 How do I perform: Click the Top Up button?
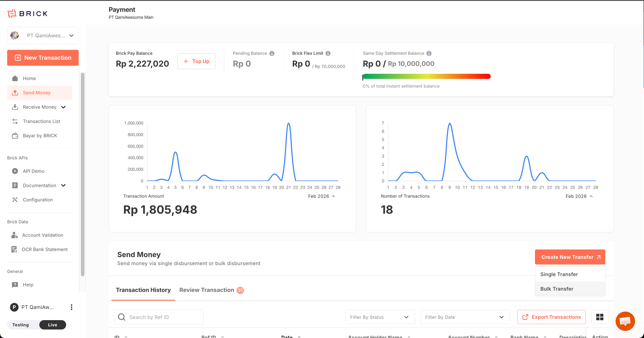[x=196, y=61]
